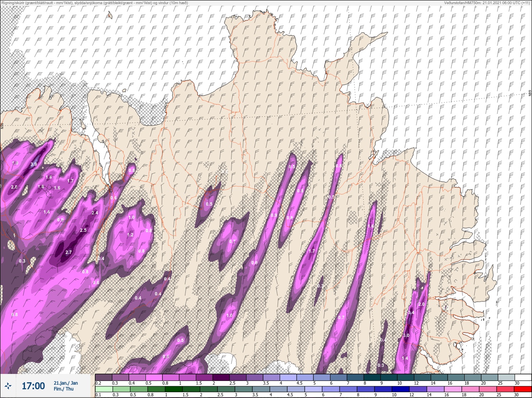
Task: Click the 1.2 precipitation value on map
Action: 130,235
